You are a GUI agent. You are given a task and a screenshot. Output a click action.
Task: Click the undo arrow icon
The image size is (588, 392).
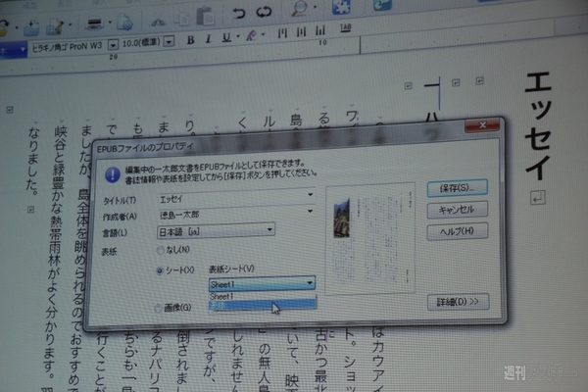click(x=238, y=13)
